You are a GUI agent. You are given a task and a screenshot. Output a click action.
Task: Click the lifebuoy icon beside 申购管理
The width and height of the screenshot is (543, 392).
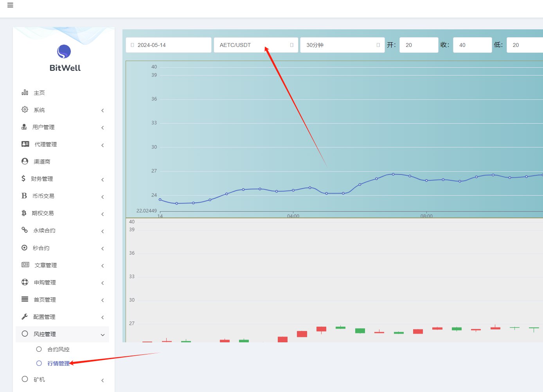25,282
